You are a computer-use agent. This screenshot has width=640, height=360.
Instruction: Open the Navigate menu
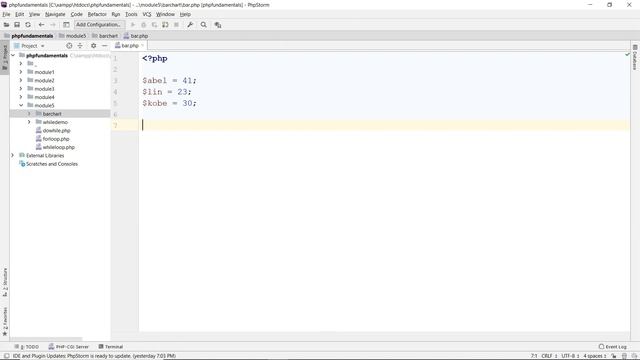coord(55,14)
